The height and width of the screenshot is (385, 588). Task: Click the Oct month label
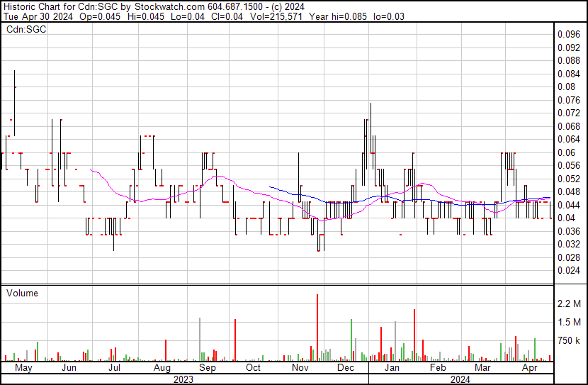click(x=253, y=368)
